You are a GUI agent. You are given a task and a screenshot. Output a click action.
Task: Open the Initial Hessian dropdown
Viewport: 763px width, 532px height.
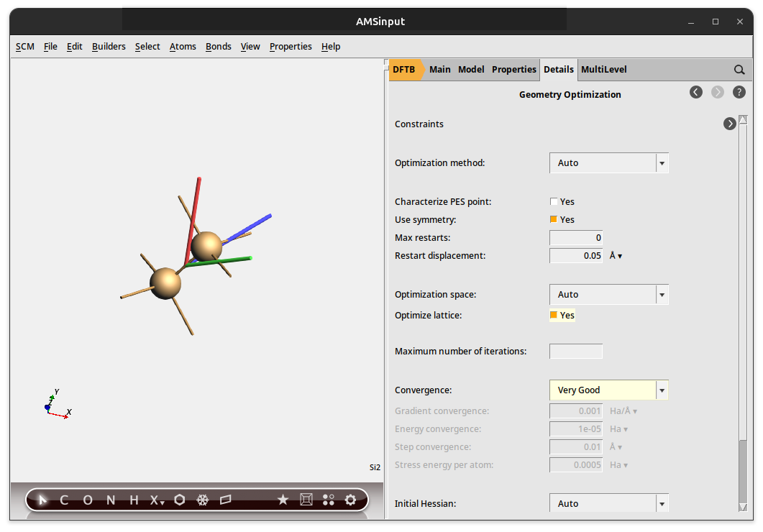click(661, 503)
